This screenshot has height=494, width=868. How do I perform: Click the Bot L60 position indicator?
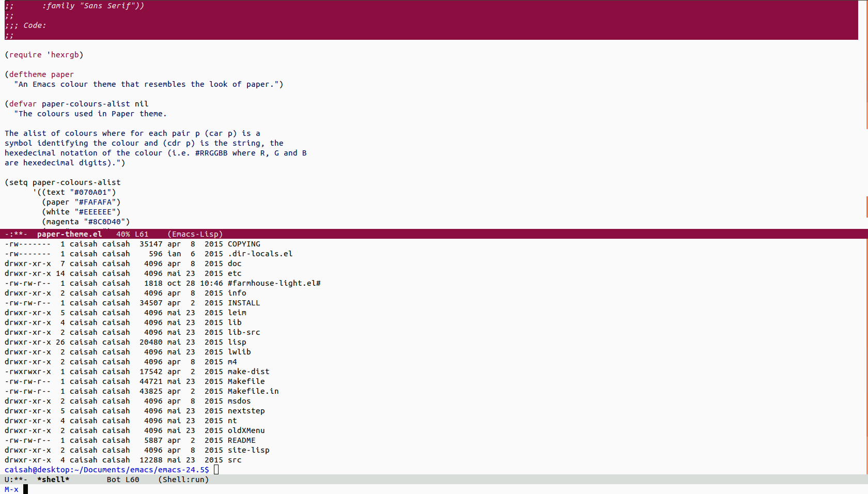[123, 480]
